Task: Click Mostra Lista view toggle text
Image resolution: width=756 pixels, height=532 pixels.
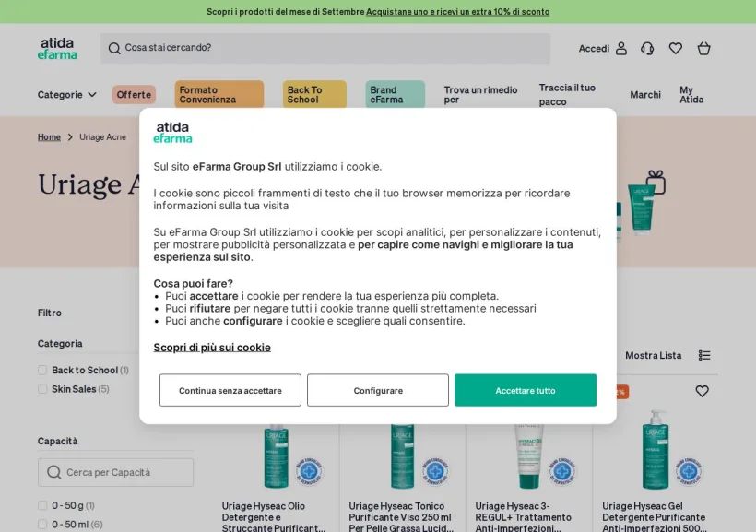Action: pos(654,356)
